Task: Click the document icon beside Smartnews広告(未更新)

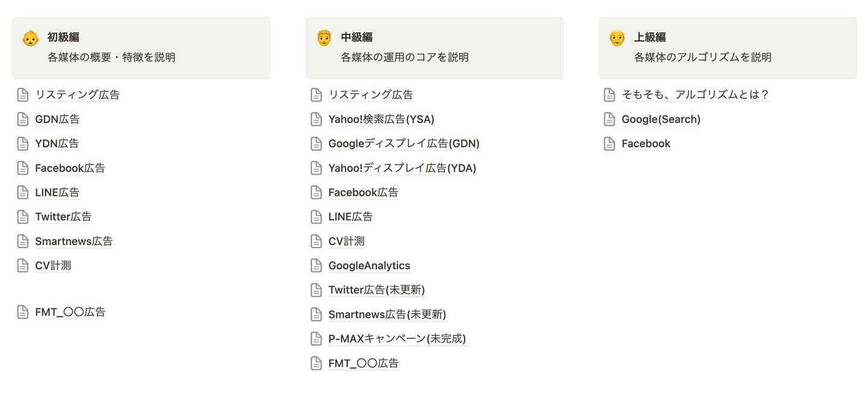Action: click(316, 314)
